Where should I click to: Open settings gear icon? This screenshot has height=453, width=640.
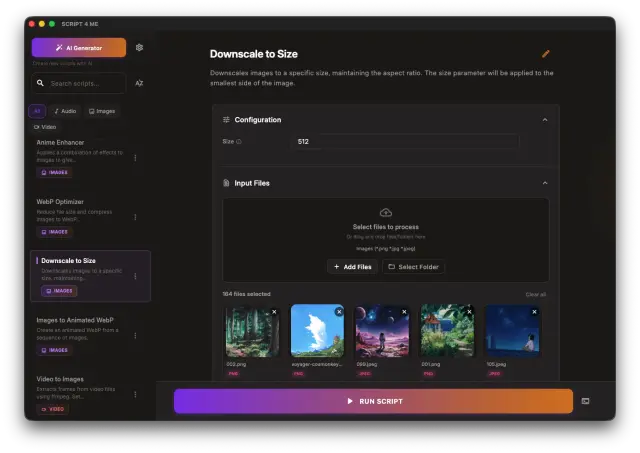tap(139, 48)
